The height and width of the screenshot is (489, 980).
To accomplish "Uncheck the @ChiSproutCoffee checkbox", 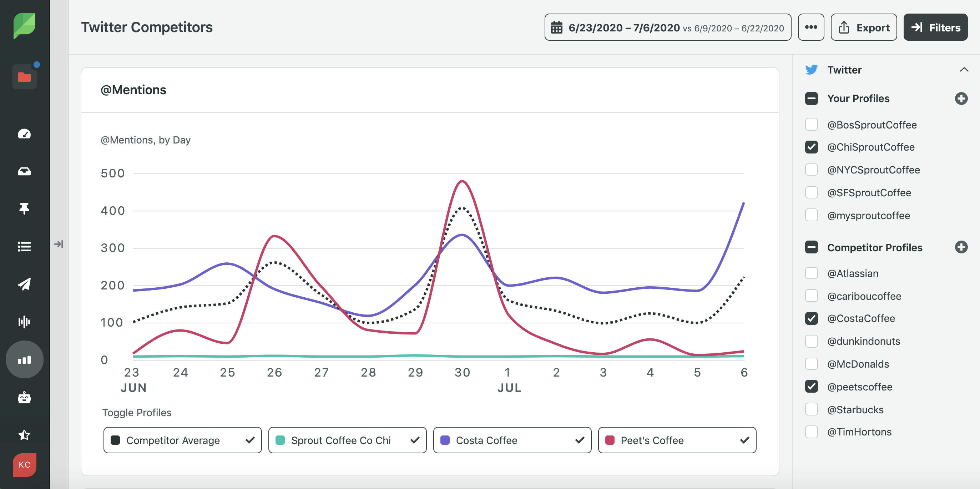I will 811,147.
